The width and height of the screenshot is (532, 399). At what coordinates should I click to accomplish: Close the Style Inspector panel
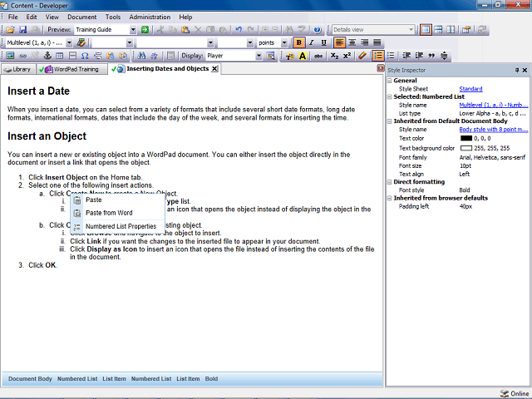525,70
